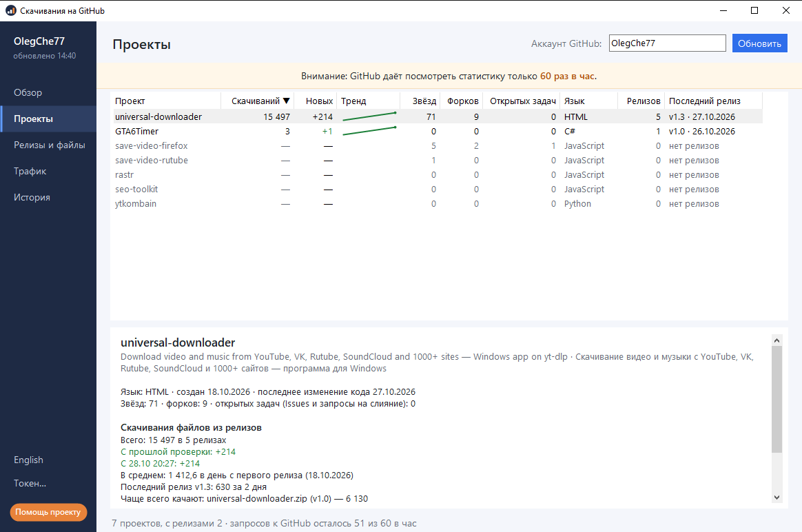This screenshot has height=532, width=802.
Task: Sort by the Скачиваний column header
Action: [x=257, y=101]
